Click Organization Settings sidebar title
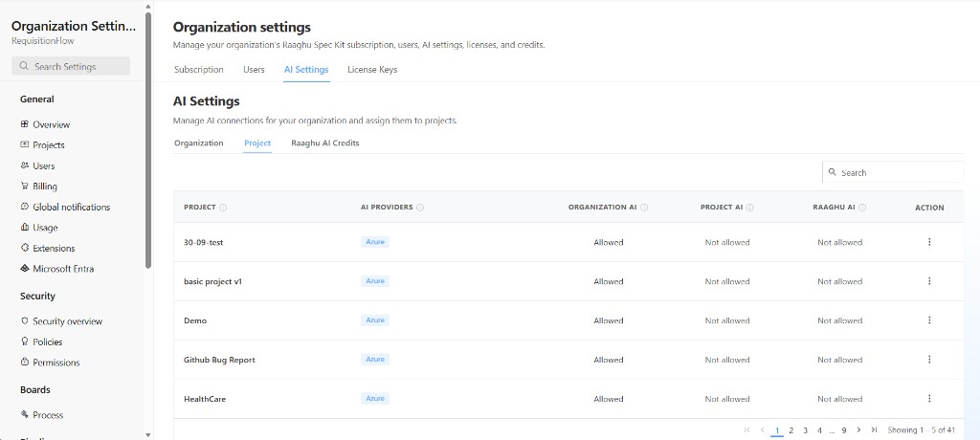The image size is (980, 440). coord(73,26)
